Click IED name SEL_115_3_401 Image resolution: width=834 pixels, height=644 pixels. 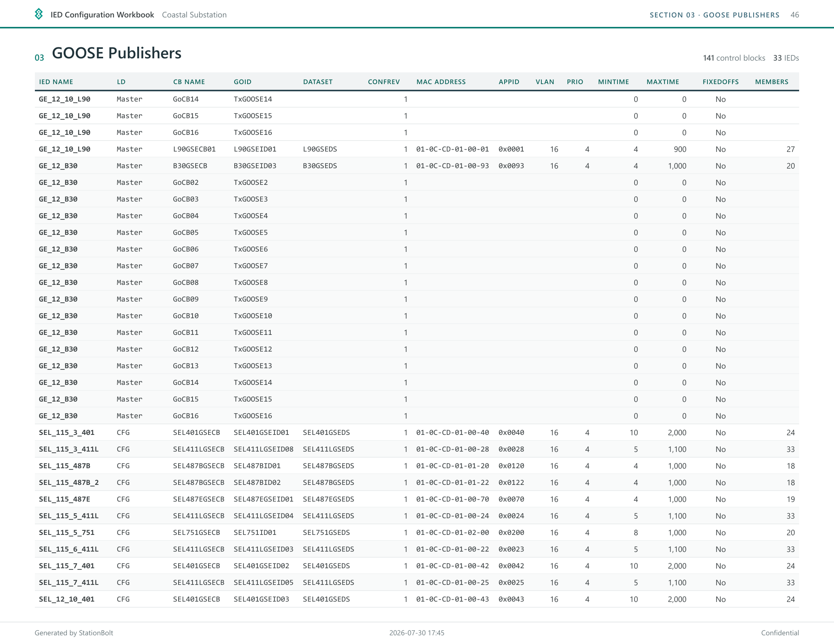point(66,433)
